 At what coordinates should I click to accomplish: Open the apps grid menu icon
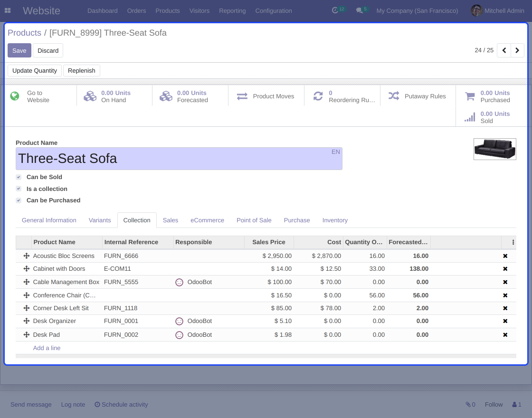coord(8,10)
